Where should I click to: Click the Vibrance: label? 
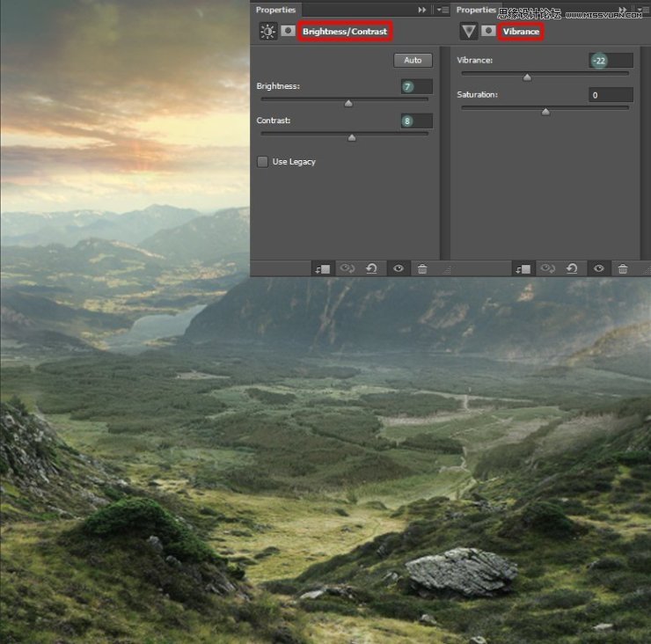click(x=475, y=60)
